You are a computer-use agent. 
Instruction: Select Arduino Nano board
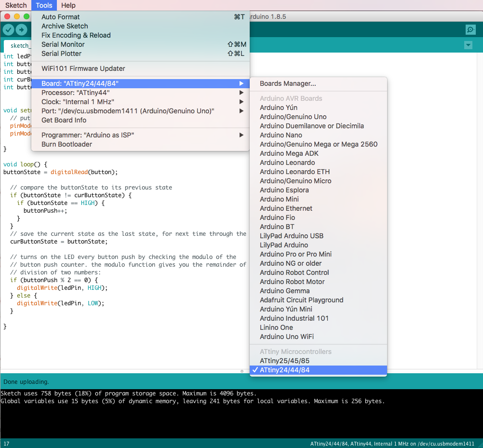tap(318, 135)
